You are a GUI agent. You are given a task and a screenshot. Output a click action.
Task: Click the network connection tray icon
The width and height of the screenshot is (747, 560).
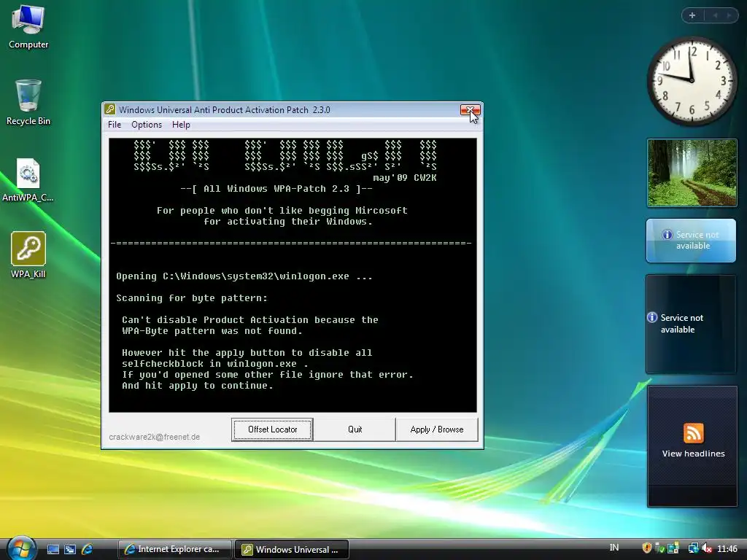coord(693,548)
